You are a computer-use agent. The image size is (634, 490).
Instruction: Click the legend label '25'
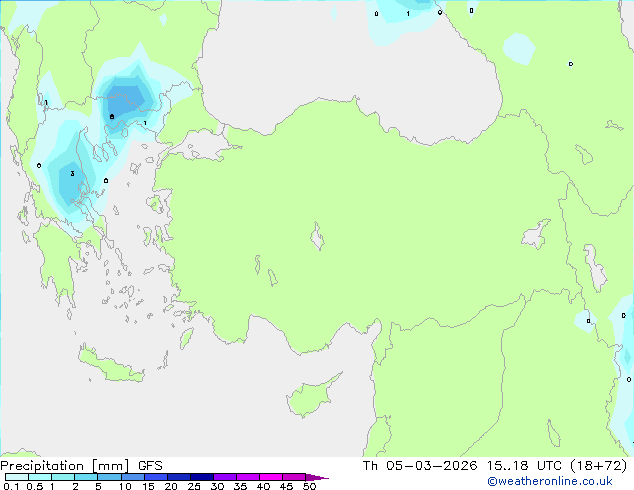194,486
